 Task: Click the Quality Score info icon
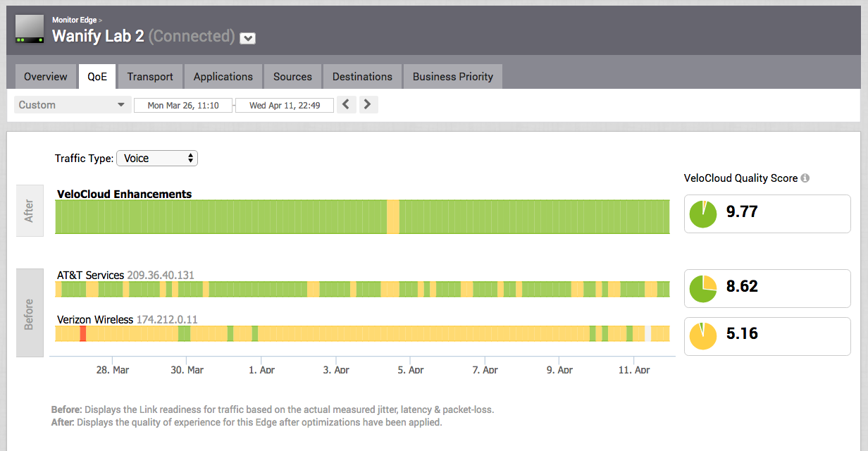(x=805, y=178)
